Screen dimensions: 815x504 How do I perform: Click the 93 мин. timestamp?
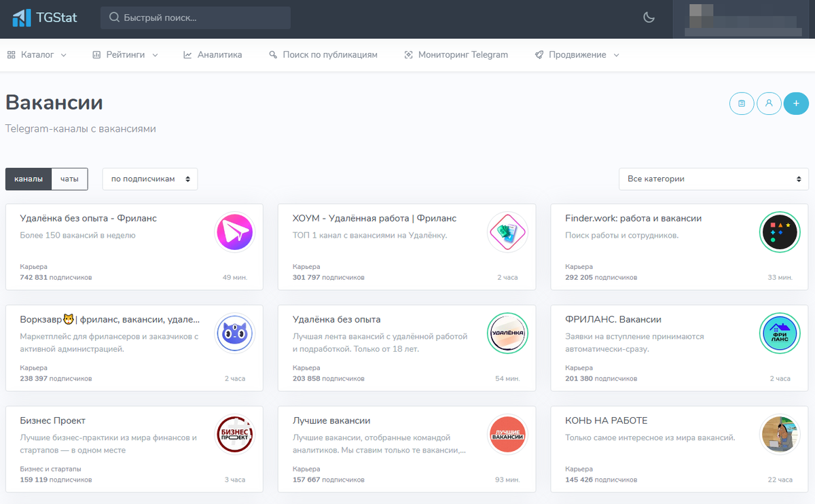pyautogui.click(x=507, y=480)
